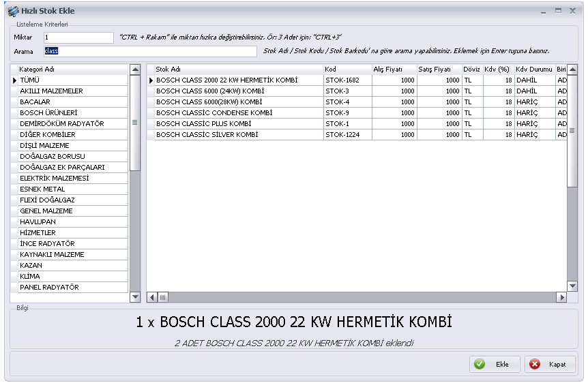This screenshot has width=588, height=383.
Task: Select ESNEK METAL category
Action: 73,189
